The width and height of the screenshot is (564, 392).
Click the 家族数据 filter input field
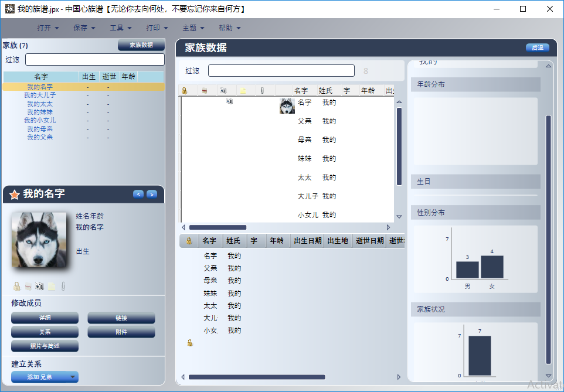point(281,70)
